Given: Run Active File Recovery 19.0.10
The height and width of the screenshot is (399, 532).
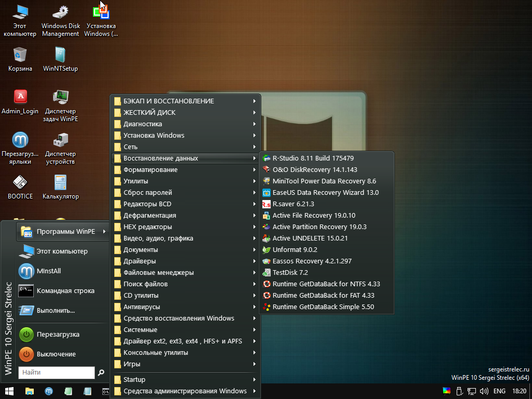Looking at the screenshot, I should click(x=326, y=216).
